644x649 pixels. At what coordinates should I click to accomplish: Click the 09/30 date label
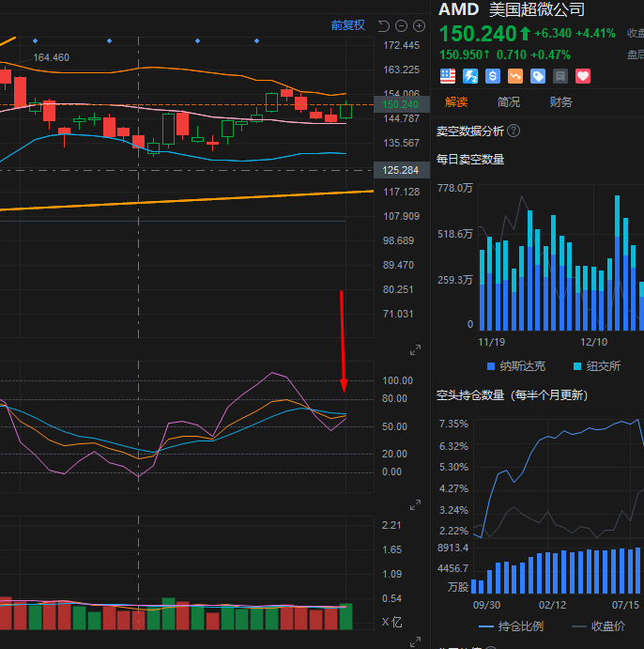[486, 605]
